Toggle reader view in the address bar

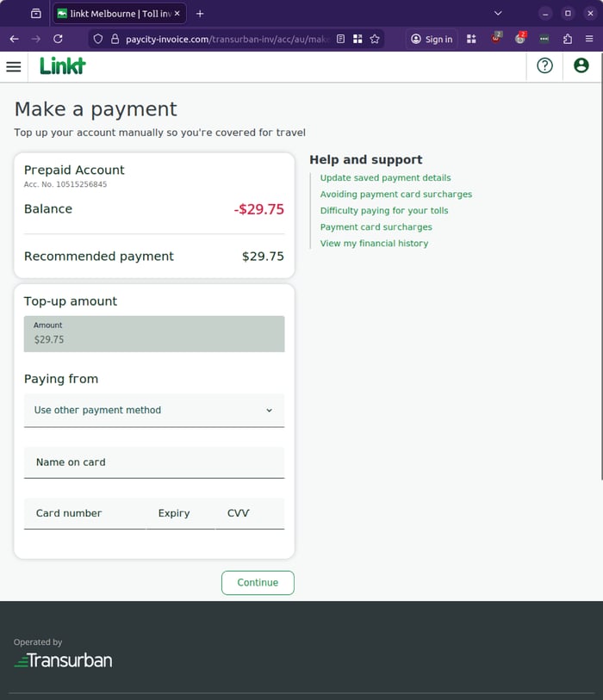click(x=340, y=39)
